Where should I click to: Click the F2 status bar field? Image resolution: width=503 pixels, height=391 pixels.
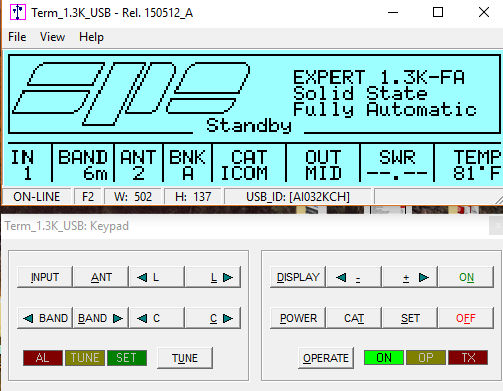(x=88, y=197)
